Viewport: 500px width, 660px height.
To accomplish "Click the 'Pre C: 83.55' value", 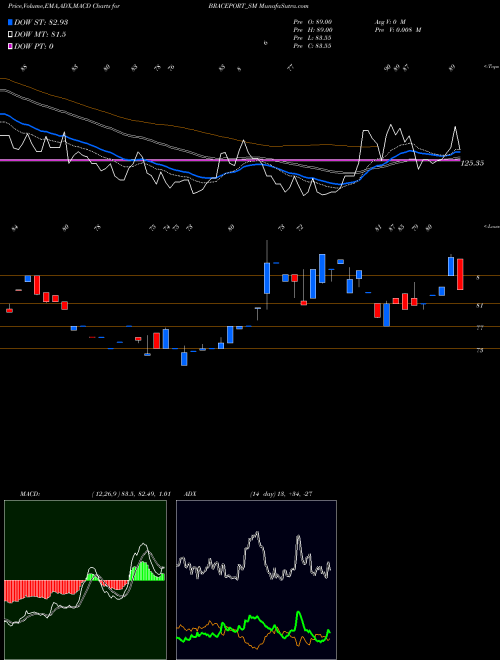I will pos(312,46).
